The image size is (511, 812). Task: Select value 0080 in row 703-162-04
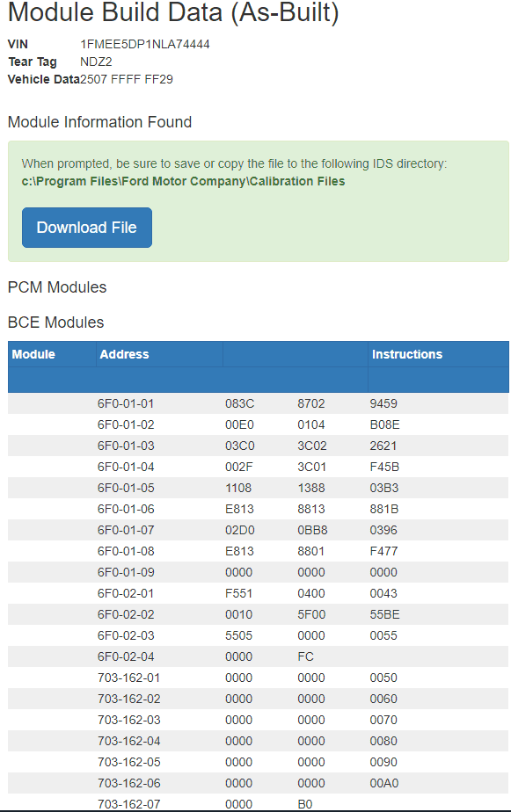pos(383,741)
